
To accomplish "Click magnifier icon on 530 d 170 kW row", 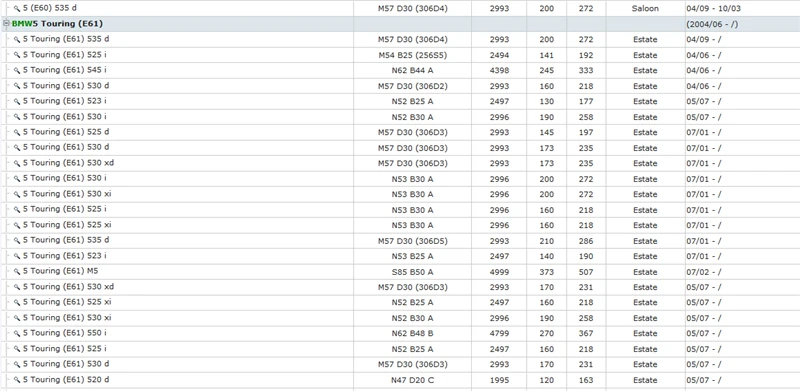I will [17, 364].
